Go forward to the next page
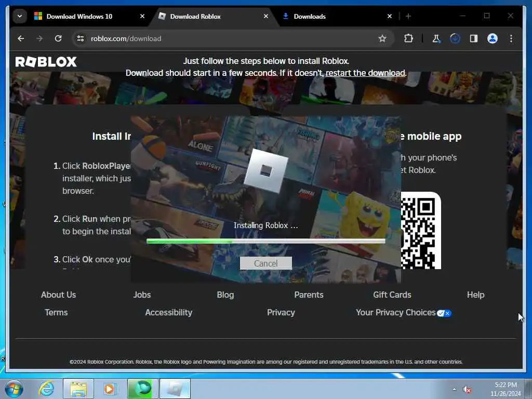 click(x=39, y=38)
